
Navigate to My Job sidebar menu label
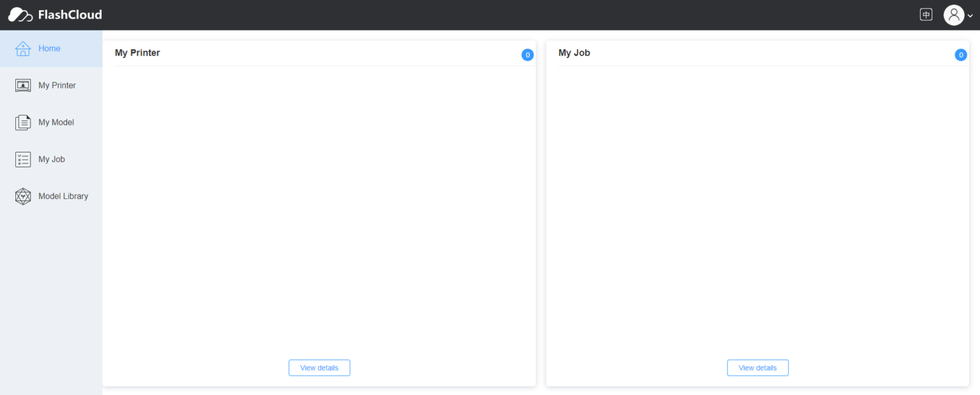pyautogui.click(x=52, y=160)
